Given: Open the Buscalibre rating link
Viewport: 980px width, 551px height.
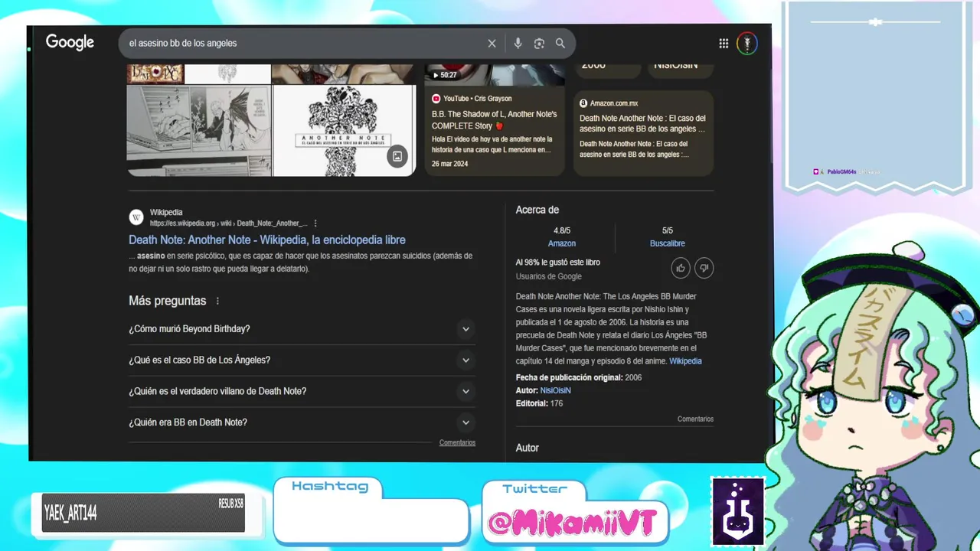Looking at the screenshot, I should click(668, 243).
